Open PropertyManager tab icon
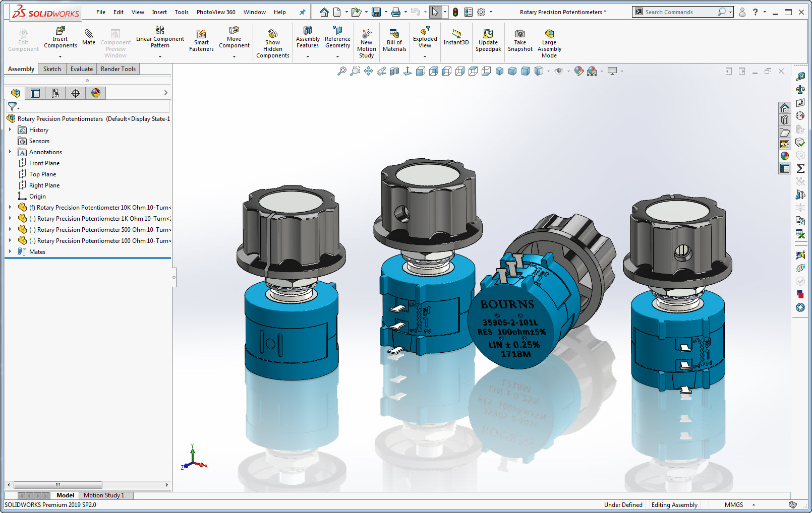 [x=35, y=93]
